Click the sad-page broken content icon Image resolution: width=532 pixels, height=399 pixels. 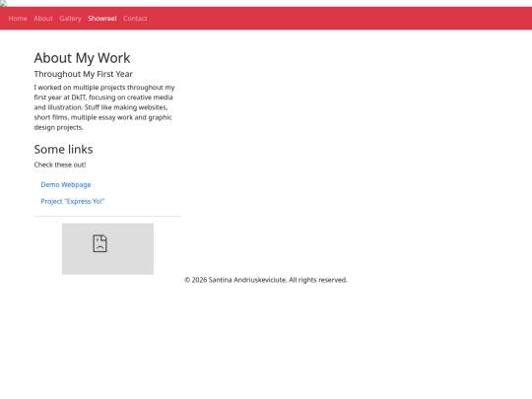(x=100, y=243)
